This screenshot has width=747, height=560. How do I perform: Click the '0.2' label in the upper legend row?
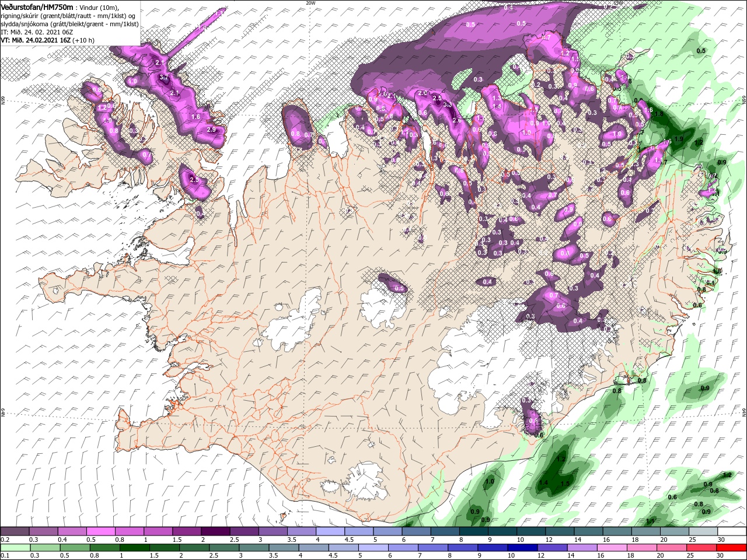click(6, 540)
